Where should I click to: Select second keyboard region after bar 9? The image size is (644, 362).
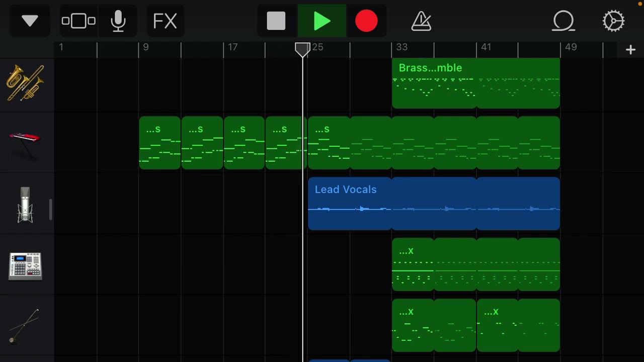[x=202, y=143]
